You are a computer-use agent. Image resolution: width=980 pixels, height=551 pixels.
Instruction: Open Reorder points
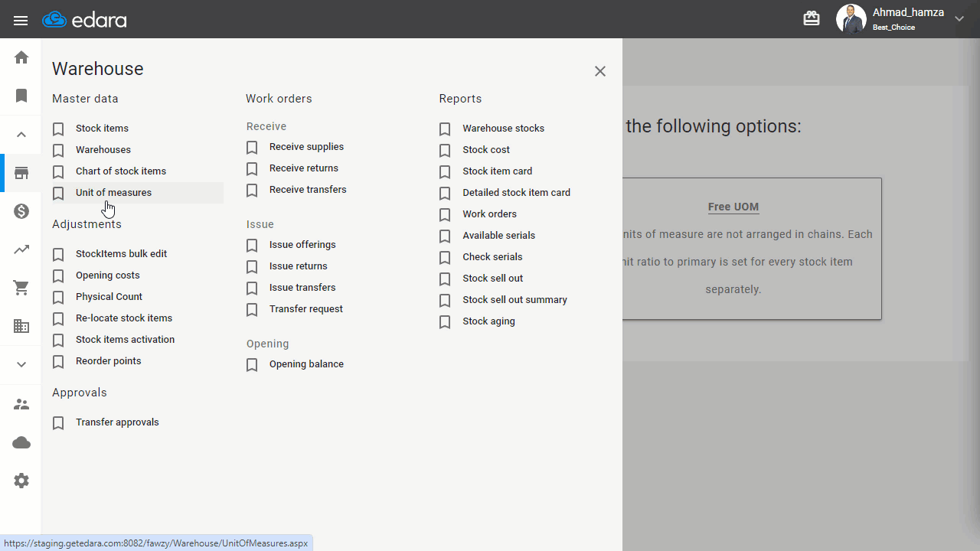108,361
